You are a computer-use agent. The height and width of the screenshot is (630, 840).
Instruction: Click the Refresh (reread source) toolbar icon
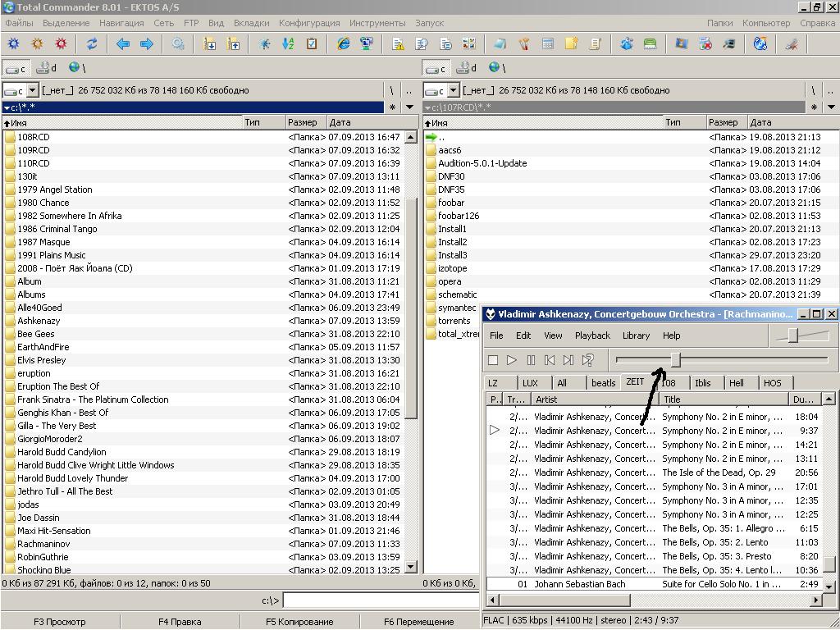click(92, 44)
